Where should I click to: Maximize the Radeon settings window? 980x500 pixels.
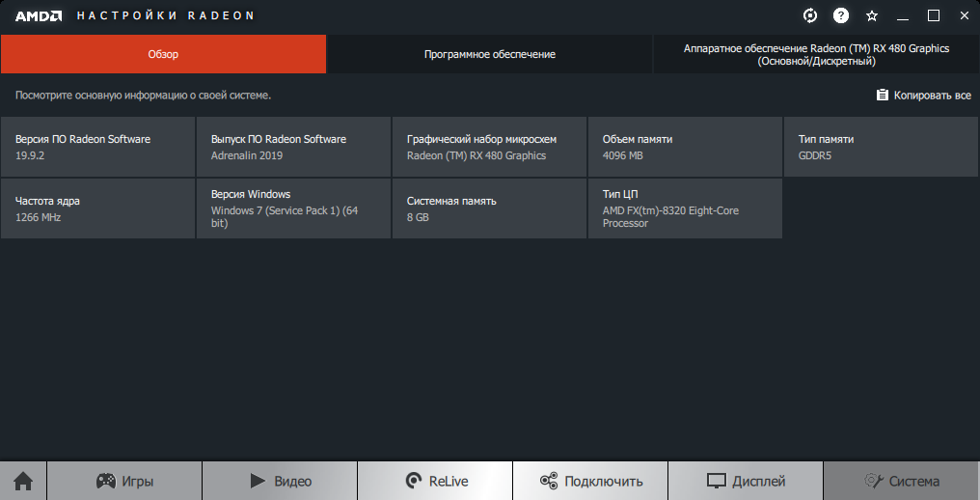933,15
